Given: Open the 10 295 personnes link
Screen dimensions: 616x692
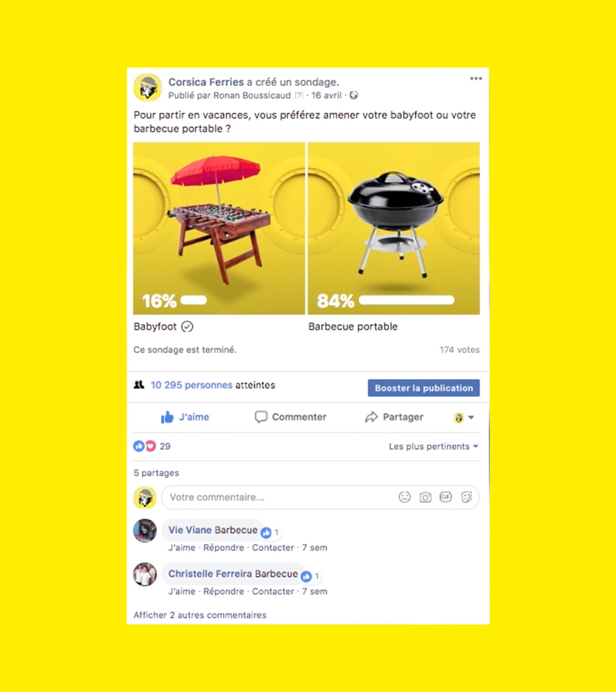Looking at the screenshot, I should click(191, 385).
